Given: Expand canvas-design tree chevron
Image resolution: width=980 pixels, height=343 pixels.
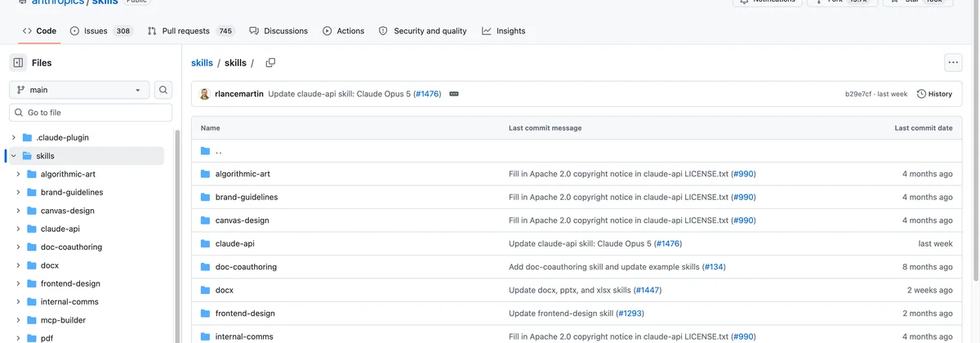Looking at the screenshot, I should pos(18,211).
